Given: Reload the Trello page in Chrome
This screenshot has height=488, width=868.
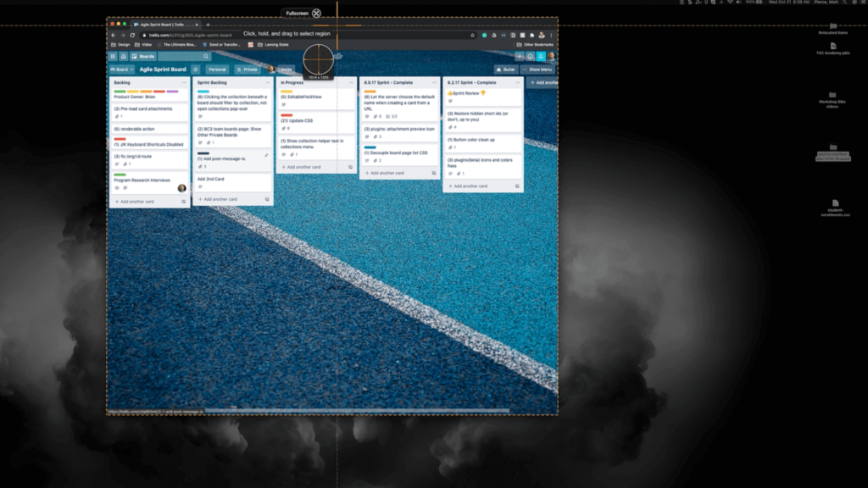Looking at the screenshot, I should click(132, 35).
